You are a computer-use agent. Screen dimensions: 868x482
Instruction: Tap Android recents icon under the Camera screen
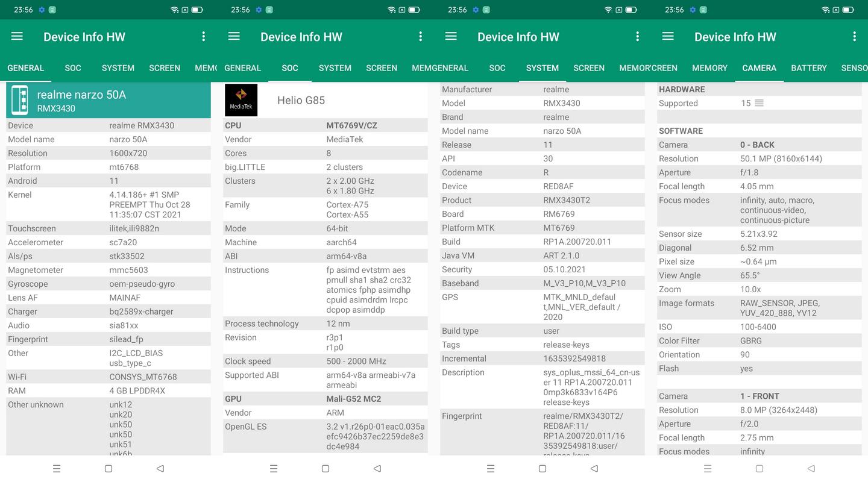pos(708,468)
